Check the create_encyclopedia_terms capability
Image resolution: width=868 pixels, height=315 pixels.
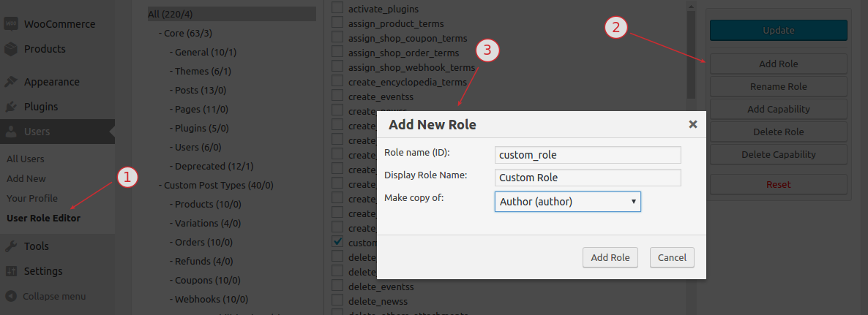[337, 82]
